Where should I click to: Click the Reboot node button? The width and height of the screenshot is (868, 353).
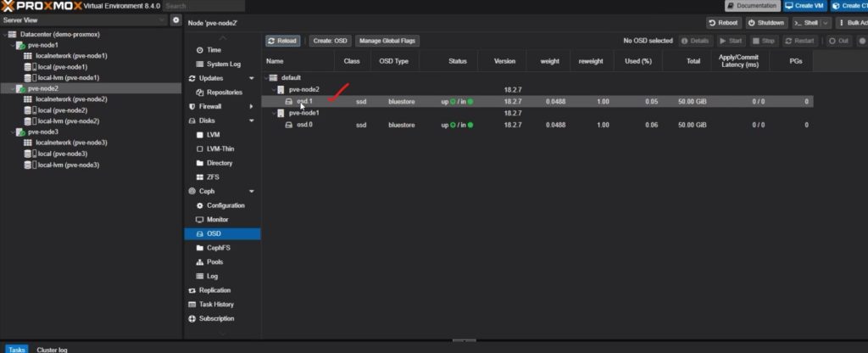point(724,23)
